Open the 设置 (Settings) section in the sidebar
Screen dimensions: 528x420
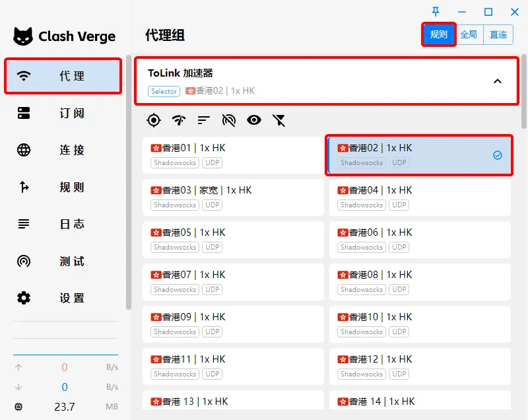63,298
